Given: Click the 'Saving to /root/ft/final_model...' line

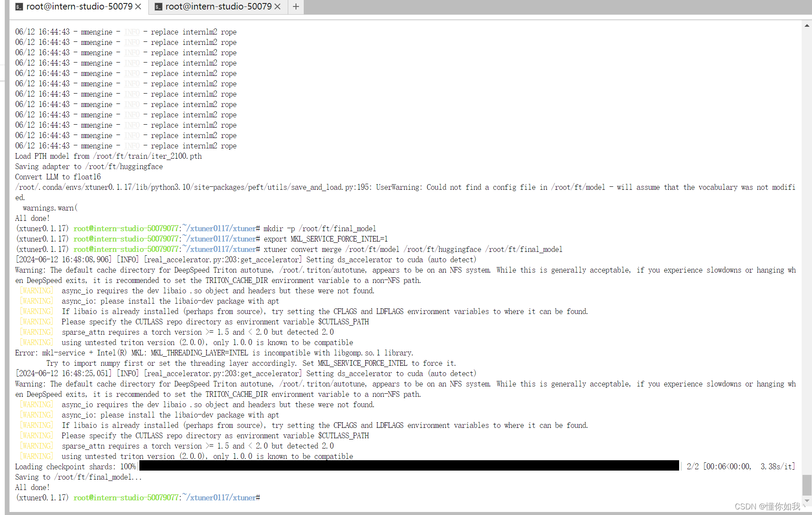Looking at the screenshot, I should [x=79, y=477].
